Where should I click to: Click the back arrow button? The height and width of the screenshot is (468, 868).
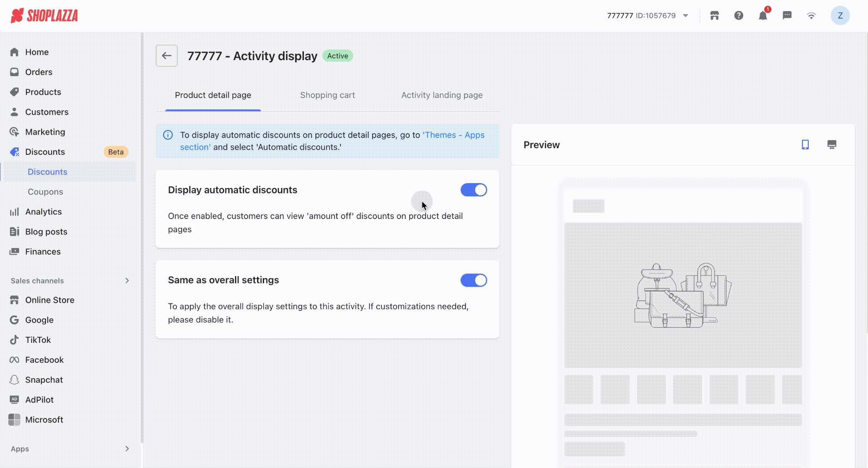point(166,56)
